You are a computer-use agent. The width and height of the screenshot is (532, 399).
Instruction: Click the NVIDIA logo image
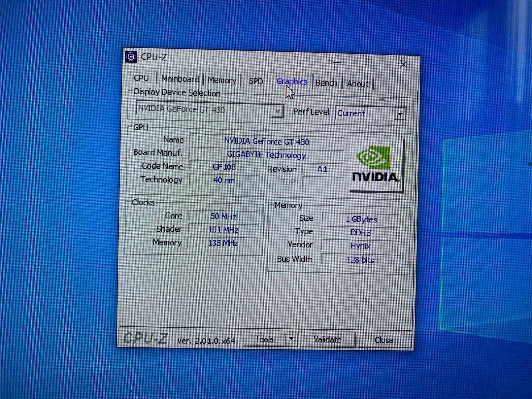tap(376, 165)
